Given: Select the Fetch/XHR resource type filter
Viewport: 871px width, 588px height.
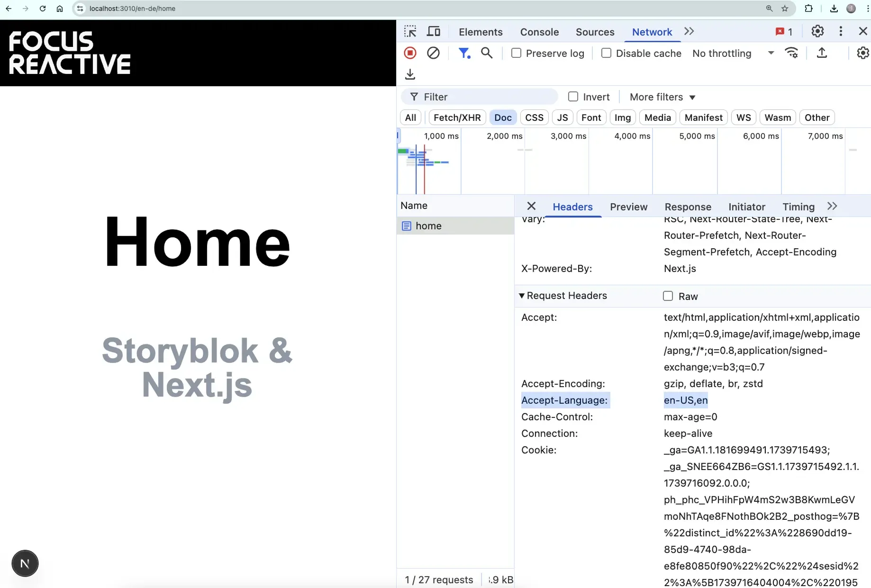Looking at the screenshot, I should (457, 118).
